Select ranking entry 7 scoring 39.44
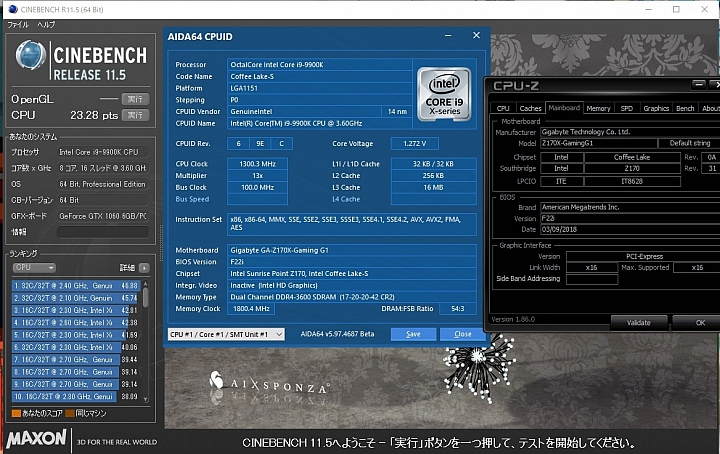 pyautogui.click(x=76, y=359)
